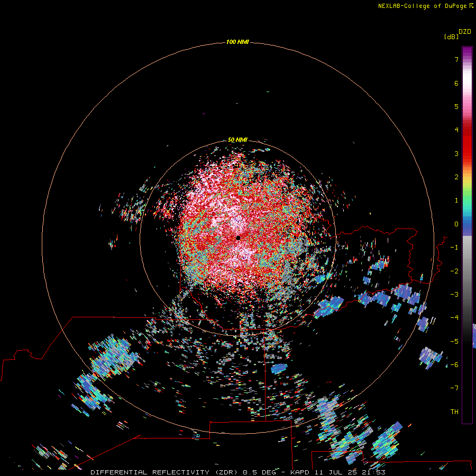
Task: Click the 0 value on the color scale
Action: click(456, 224)
